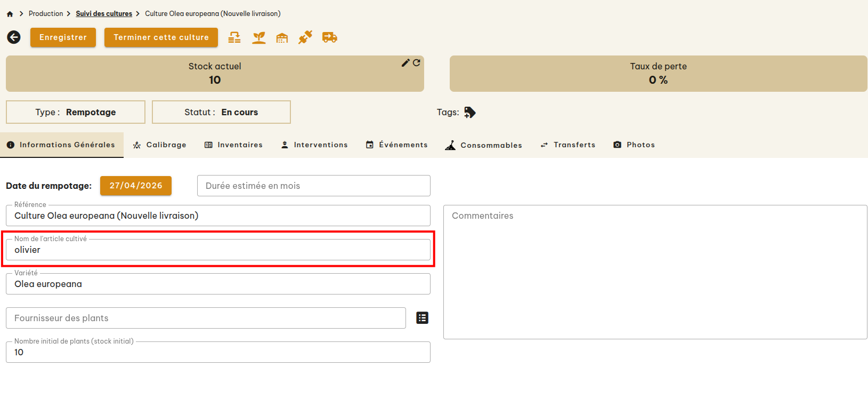The width and height of the screenshot is (868, 398).
Task: Click the Nom de l'article cultivé field
Action: (x=218, y=250)
